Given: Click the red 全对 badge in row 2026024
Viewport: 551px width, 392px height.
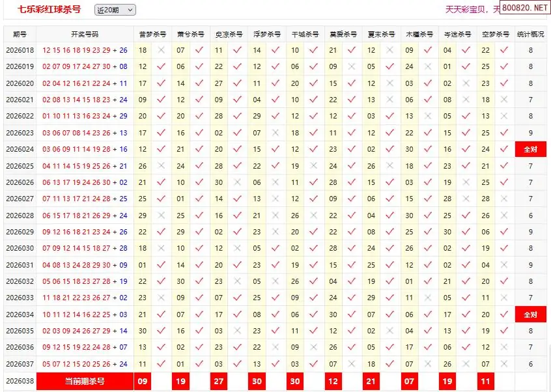Looking at the screenshot, I should click(530, 150).
